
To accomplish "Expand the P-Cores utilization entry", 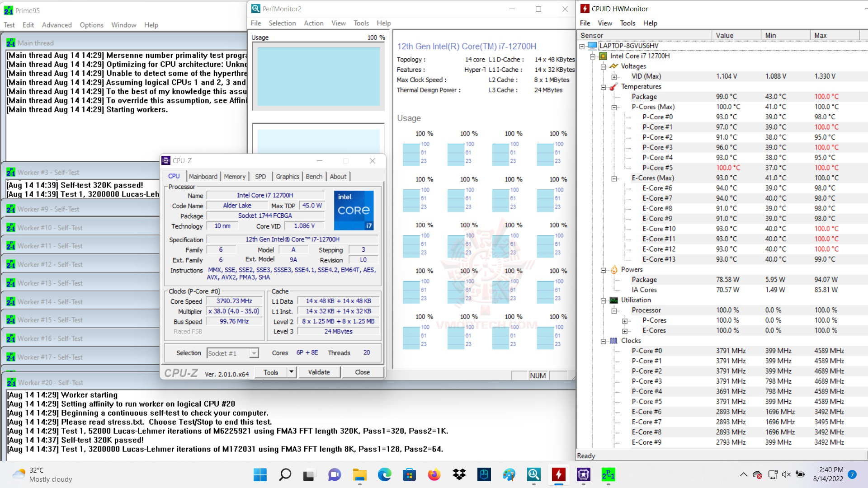I will [x=625, y=321].
